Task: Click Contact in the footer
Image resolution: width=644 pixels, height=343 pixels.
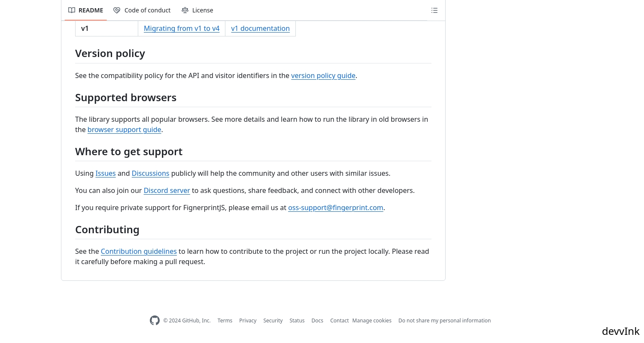Action: 339,320
